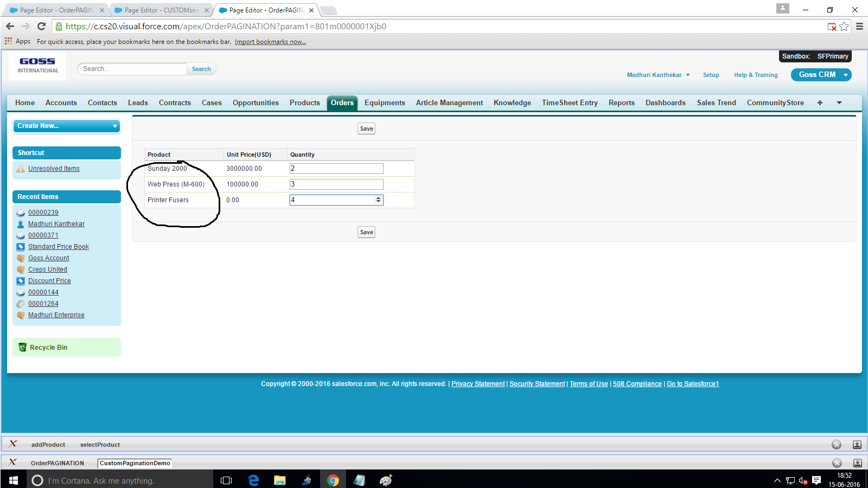Open the selectProduct footer tab

(100, 445)
